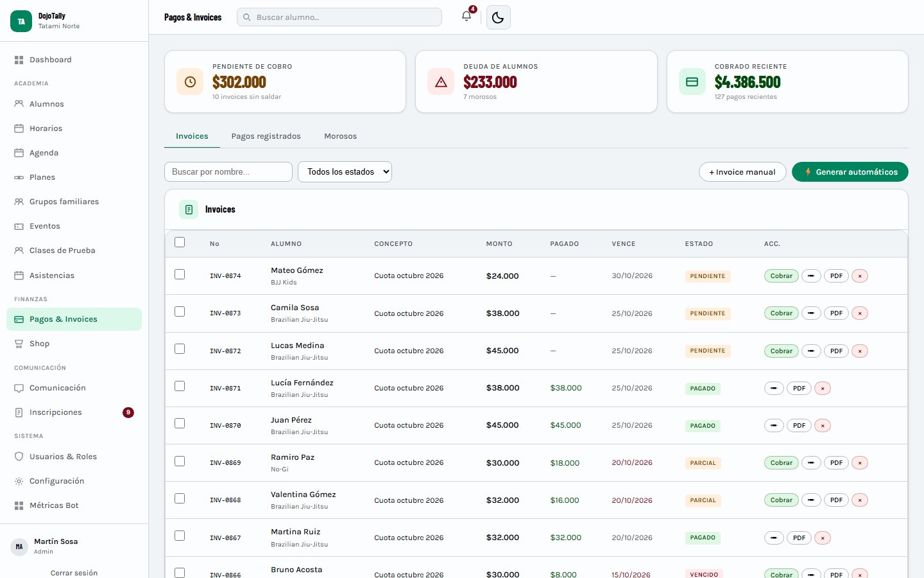
Task: Delete invoice INV-0871 with red x
Action: 823,388
